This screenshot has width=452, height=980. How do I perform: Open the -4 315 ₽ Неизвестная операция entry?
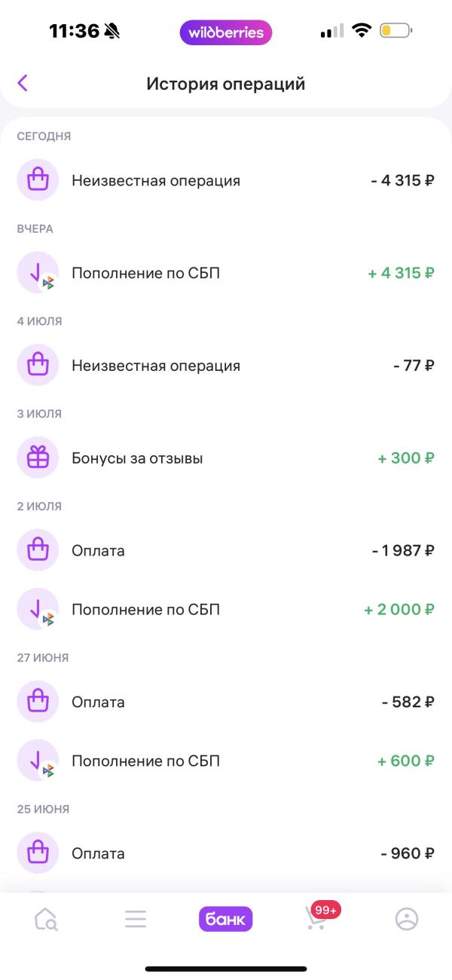click(x=226, y=180)
